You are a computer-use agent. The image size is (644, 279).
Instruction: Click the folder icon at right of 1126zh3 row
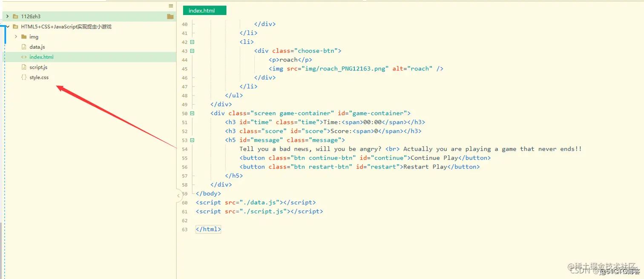170,17
